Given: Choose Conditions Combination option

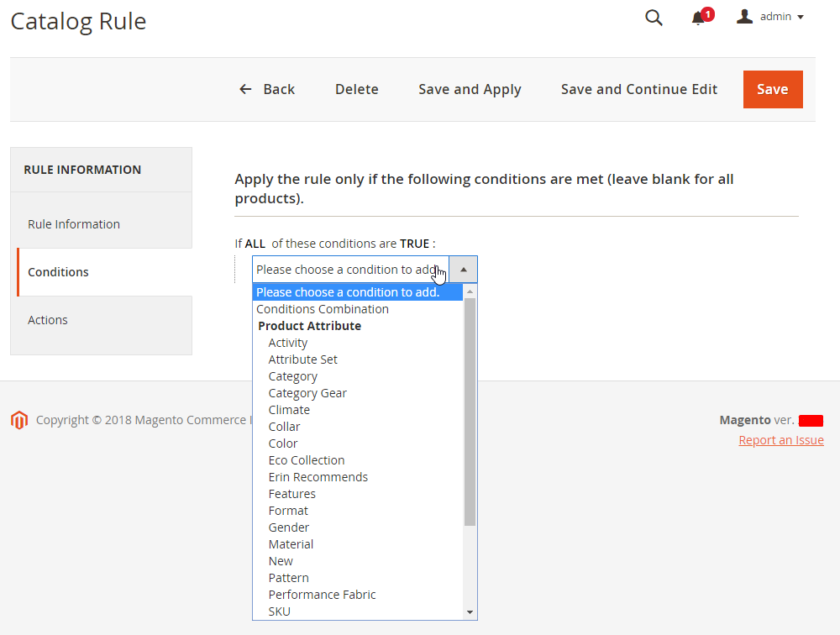Looking at the screenshot, I should [323, 309].
